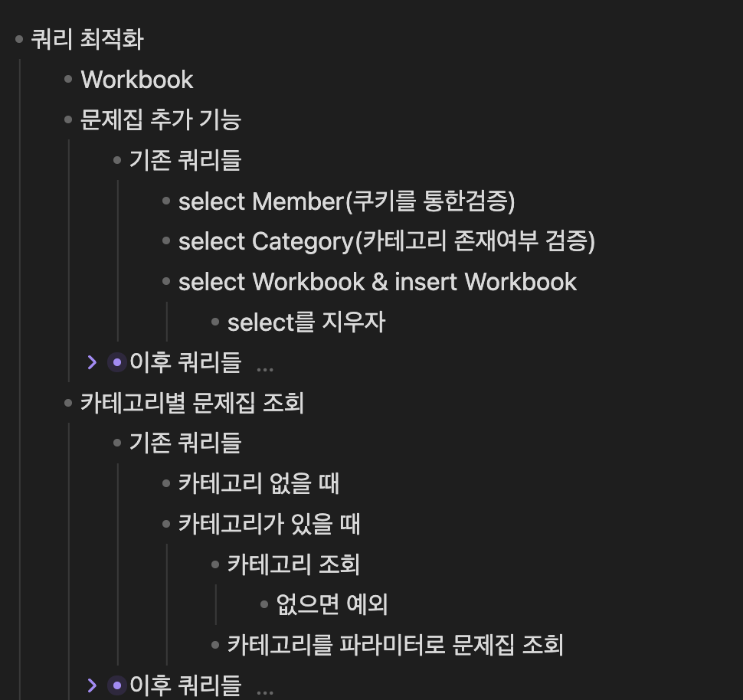
Task: Click the bullet beside select를 지우자
Action: click(x=215, y=322)
